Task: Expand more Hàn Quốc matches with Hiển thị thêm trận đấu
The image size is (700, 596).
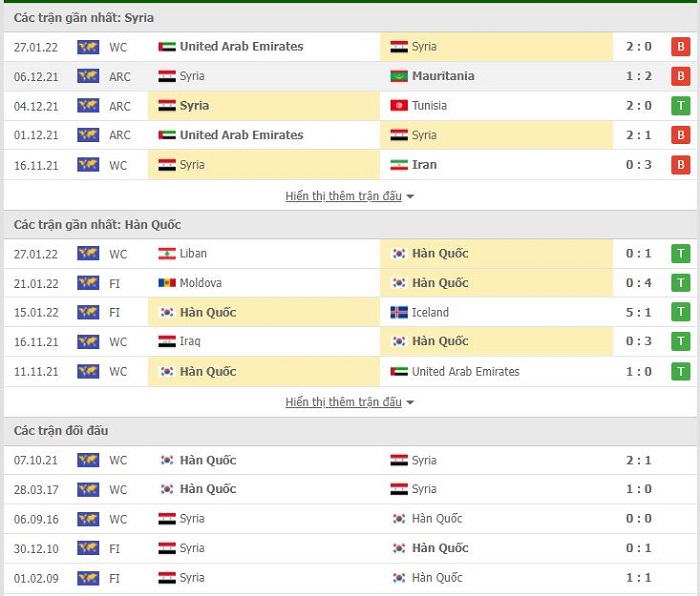Action: point(343,402)
